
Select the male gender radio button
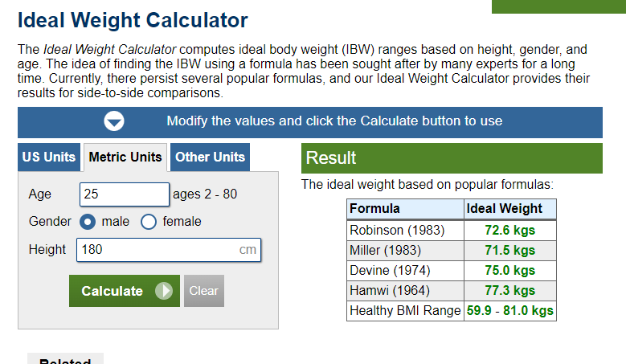88,222
